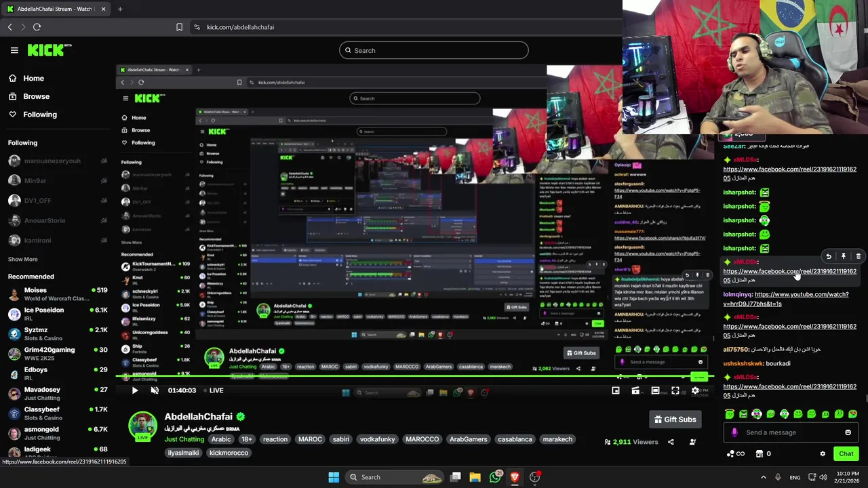This screenshot has width=868, height=488.
Task: Open followed channel marouanezeryouh
Action: (x=58, y=161)
